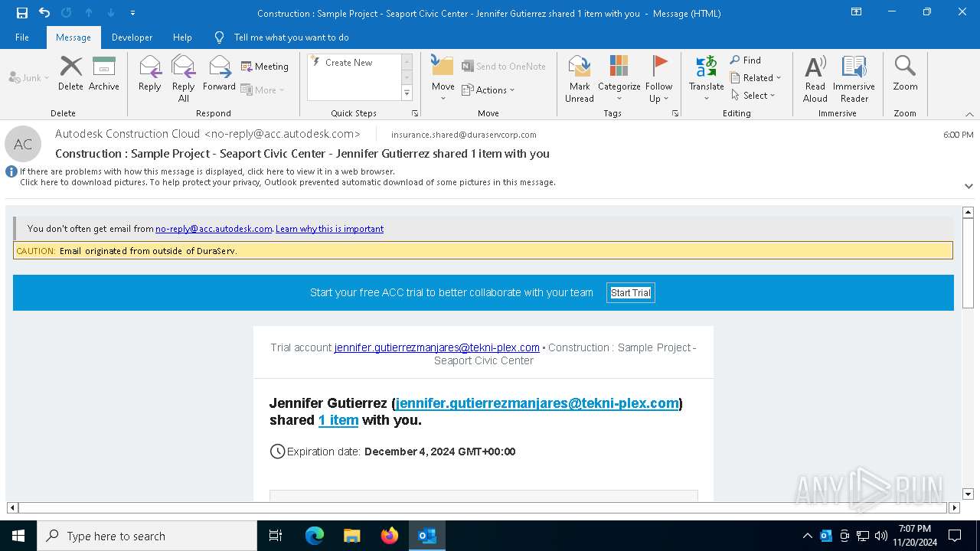
Task: Select recipient insurance.shared@duraservcorp.com
Action: 464,135
